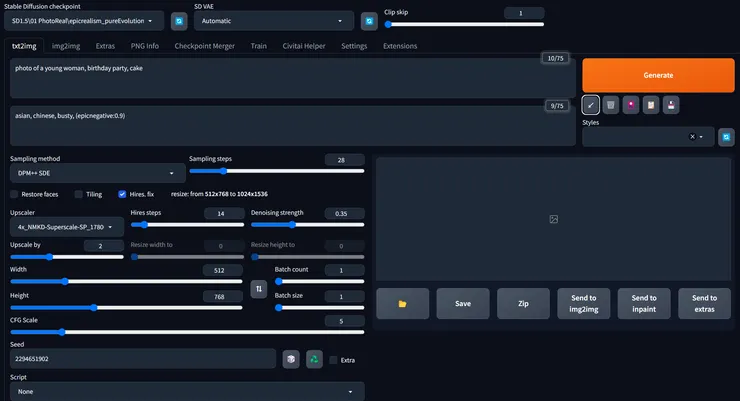Expand the Script None dropdown
The image size is (740, 401).
(x=187, y=392)
